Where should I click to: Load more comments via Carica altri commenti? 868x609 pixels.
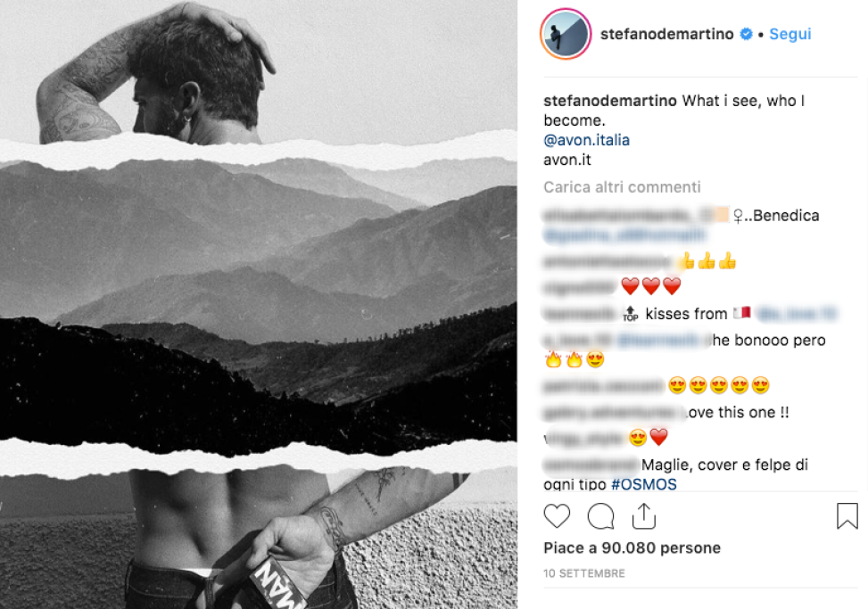622,187
